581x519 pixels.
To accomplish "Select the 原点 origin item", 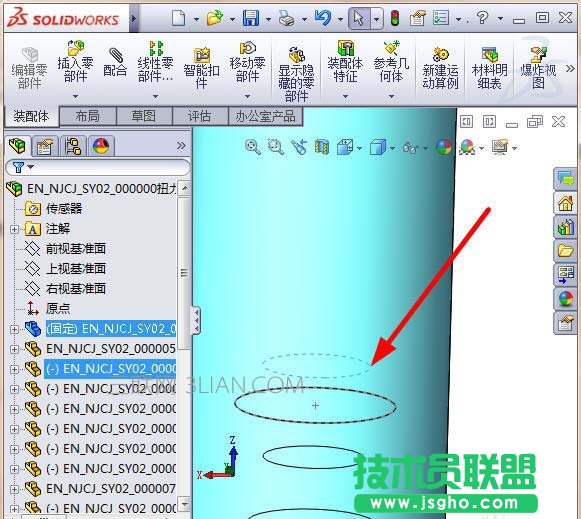I will pyautogui.click(x=58, y=309).
